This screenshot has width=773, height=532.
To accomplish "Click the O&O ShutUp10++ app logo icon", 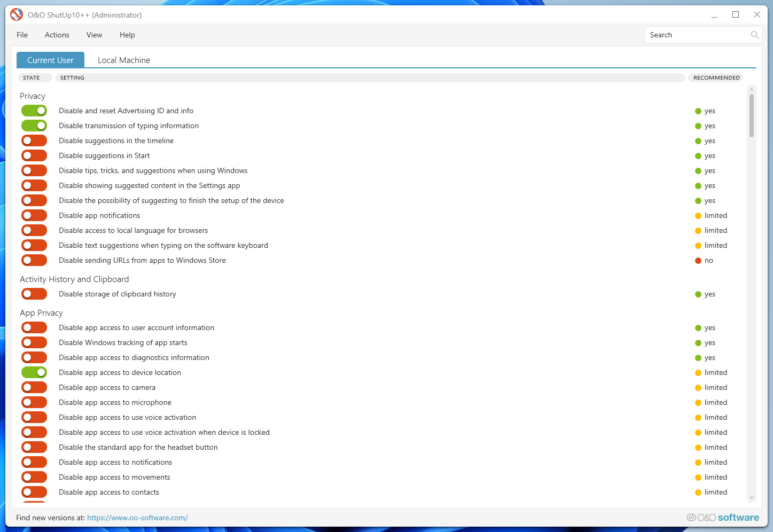I will coord(17,14).
